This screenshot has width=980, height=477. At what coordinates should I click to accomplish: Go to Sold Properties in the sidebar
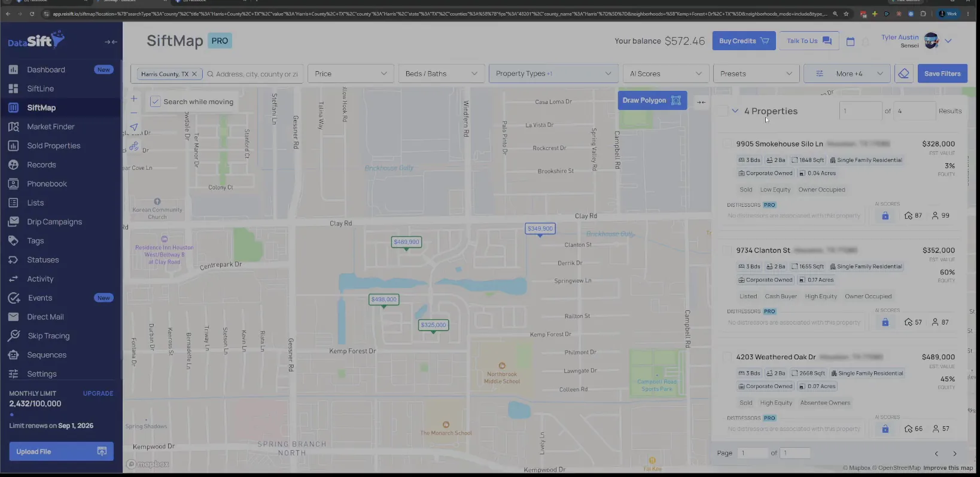point(53,146)
